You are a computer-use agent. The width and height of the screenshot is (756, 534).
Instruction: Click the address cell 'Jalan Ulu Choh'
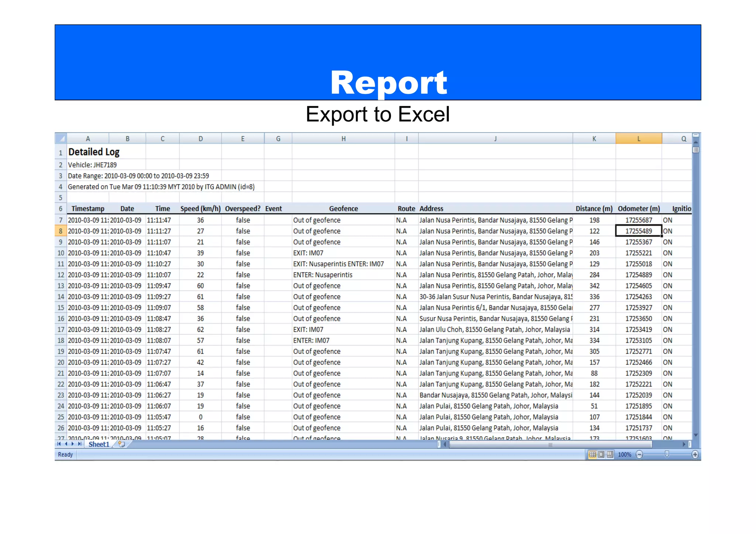pos(495,330)
